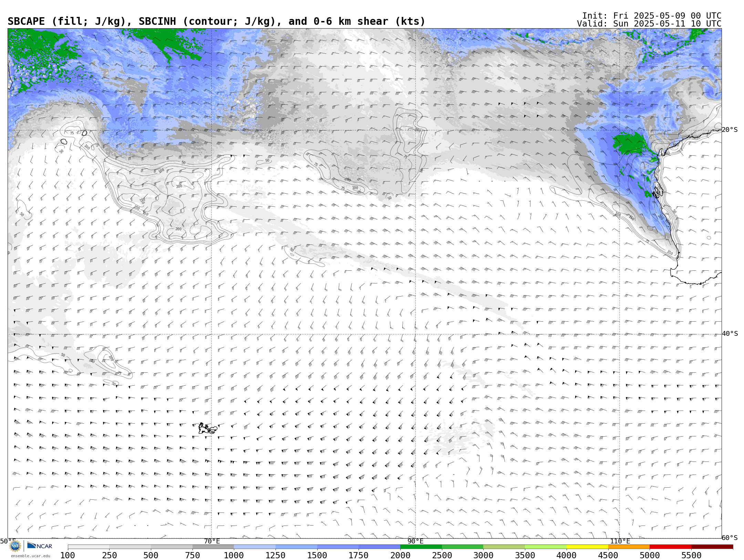Screen dimensions: 744x560
Task: Click the colorbar label 2000
Action: click(x=400, y=556)
